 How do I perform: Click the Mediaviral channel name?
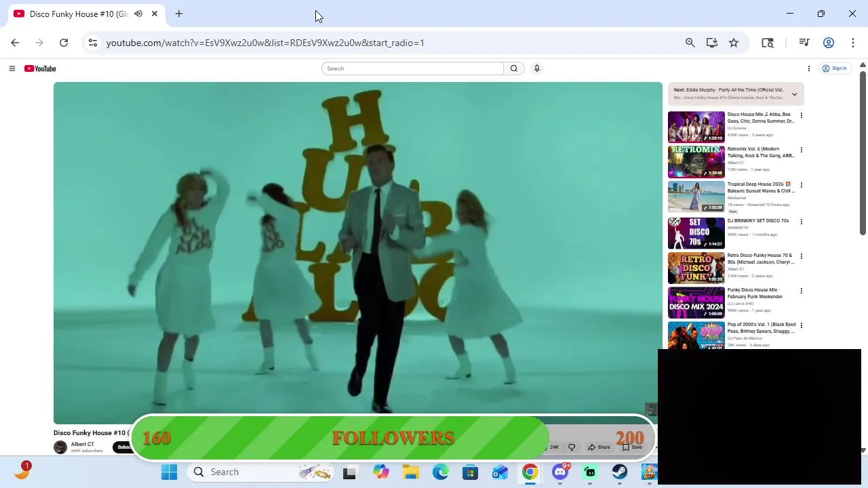[x=737, y=198]
